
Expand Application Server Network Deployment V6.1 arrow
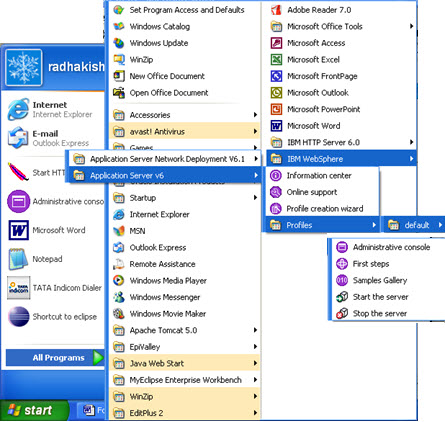[256, 159]
